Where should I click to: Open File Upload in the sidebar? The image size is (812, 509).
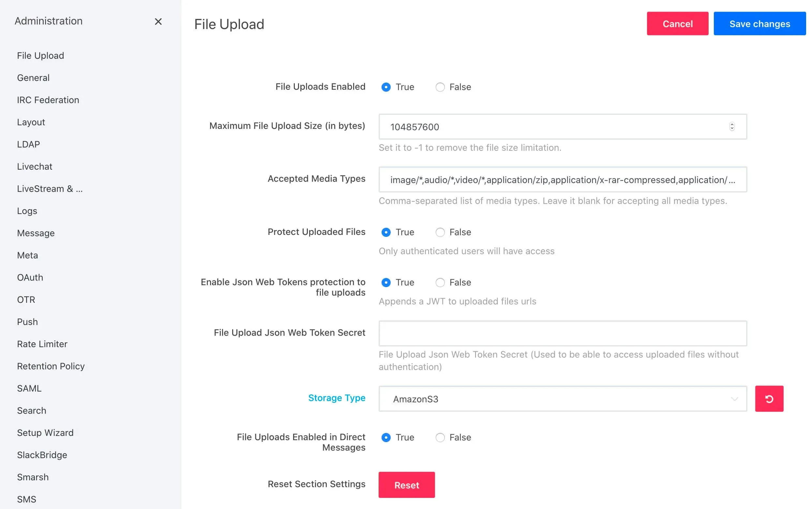pyautogui.click(x=40, y=55)
